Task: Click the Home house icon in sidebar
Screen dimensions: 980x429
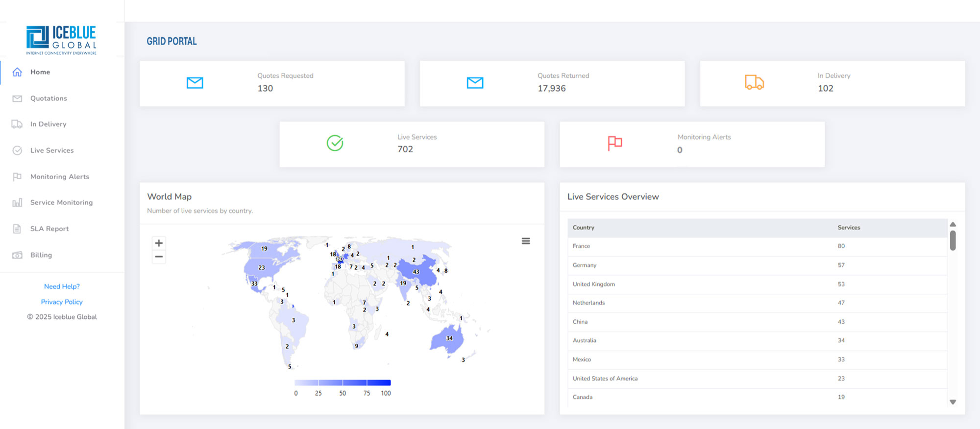Action: [x=17, y=72]
